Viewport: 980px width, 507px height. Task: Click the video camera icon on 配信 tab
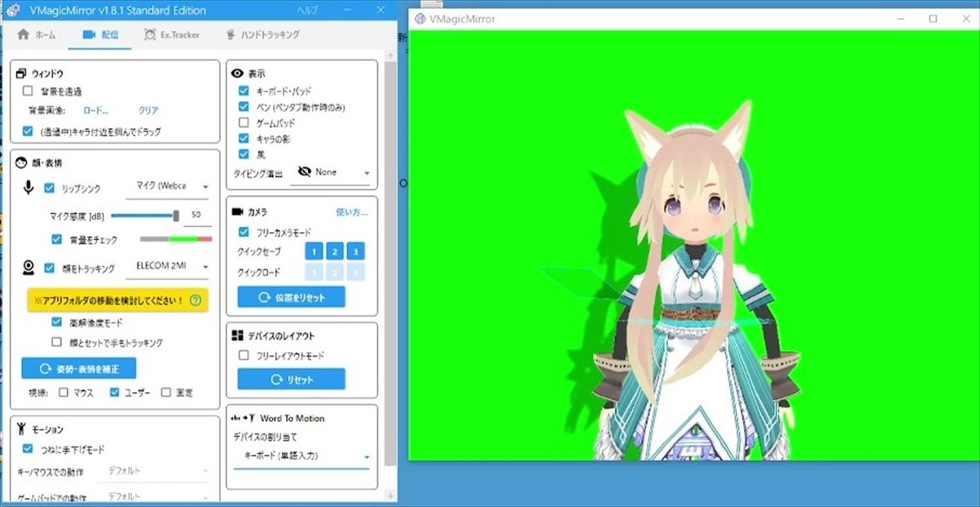tap(90, 35)
